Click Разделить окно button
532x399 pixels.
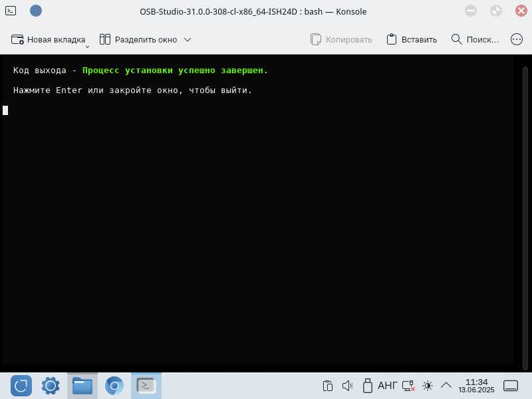pos(138,40)
